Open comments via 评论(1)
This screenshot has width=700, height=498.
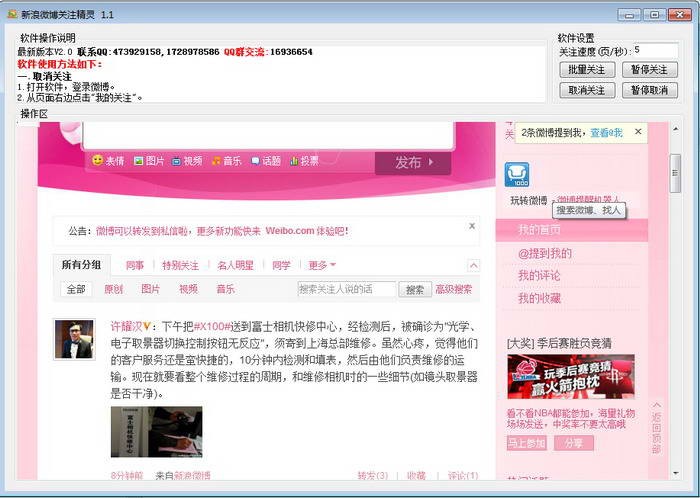coord(463,476)
